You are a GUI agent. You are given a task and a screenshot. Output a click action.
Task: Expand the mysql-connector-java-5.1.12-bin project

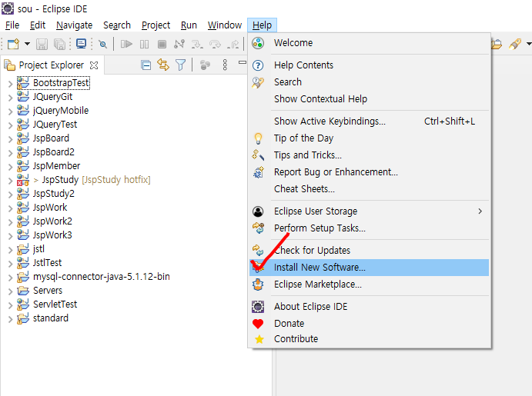pyautogui.click(x=10, y=278)
